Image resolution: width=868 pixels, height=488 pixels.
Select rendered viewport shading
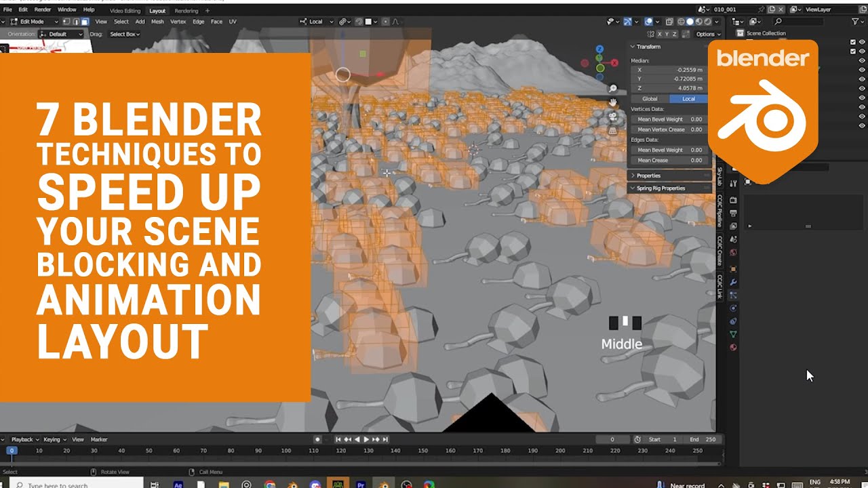point(707,22)
